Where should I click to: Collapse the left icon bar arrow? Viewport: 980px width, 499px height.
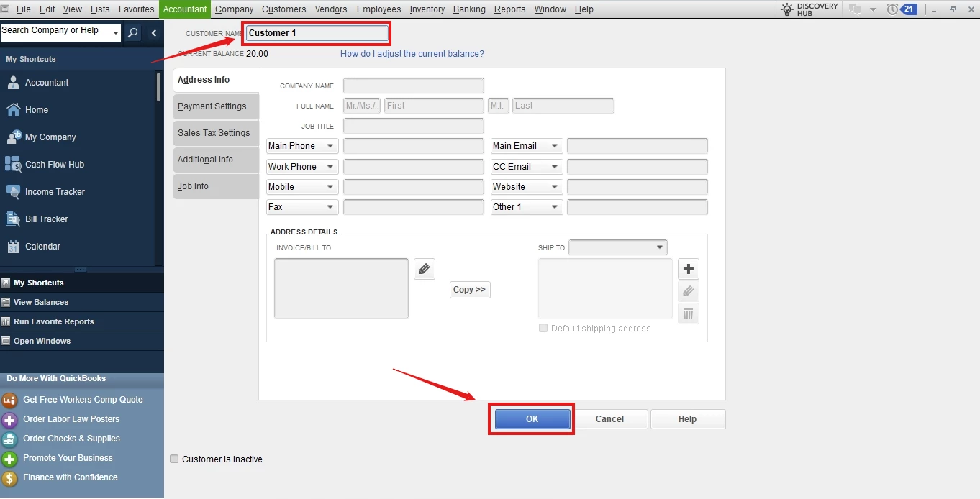(154, 33)
